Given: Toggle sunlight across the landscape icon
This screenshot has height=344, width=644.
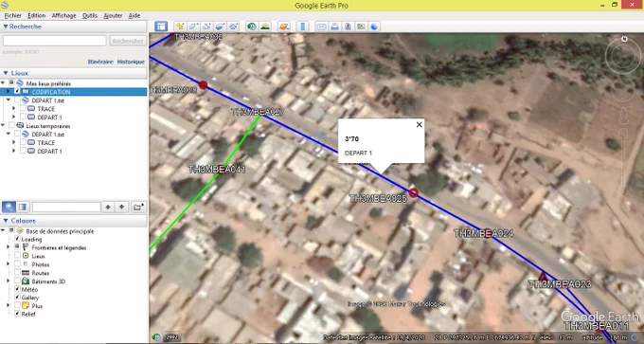Looking at the screenshot, I should pos(265,27).
